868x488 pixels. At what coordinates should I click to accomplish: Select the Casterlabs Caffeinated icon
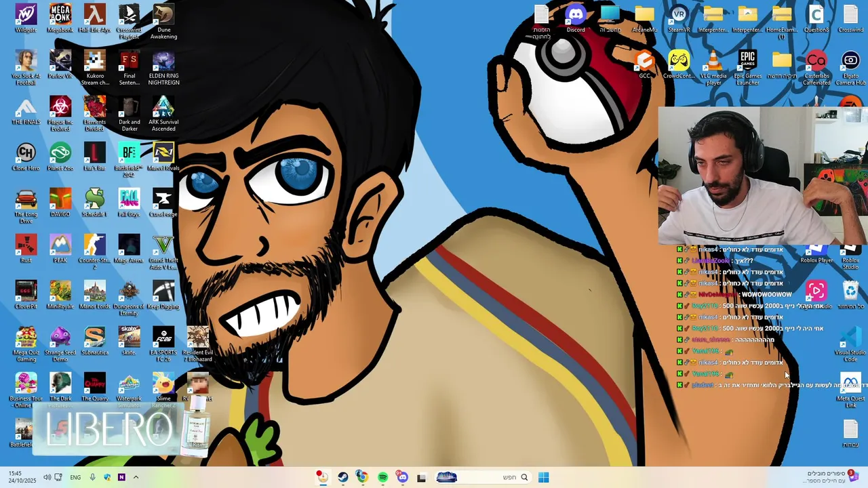coord(816,68)
